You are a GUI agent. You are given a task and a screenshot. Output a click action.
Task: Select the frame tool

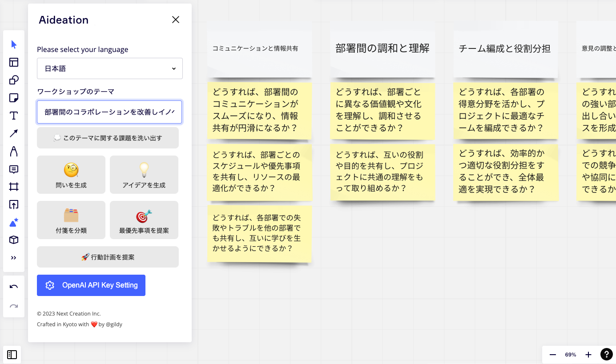tap(14, 187)
